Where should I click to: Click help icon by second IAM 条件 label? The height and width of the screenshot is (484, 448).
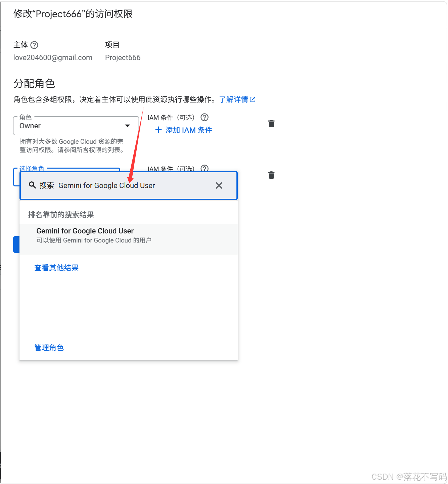[x=205, y=168]
